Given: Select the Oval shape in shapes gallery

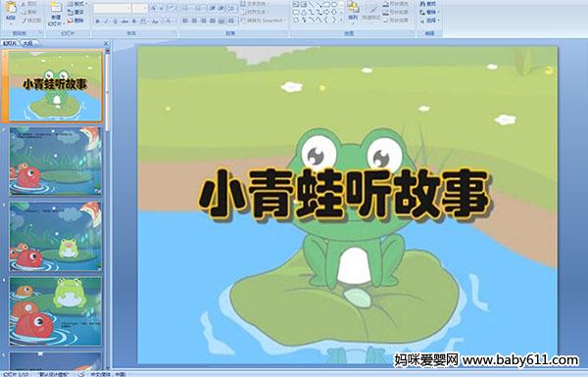Looking at the screenshot, I should 334,4.
